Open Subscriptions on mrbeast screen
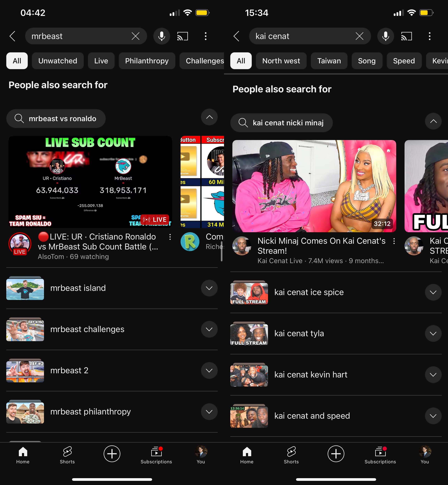The width and height of the screenshot is (448, 485). 156,455
